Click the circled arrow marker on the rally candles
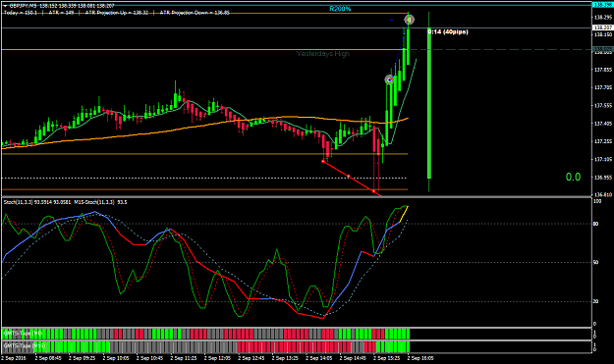 coord(389,79)
